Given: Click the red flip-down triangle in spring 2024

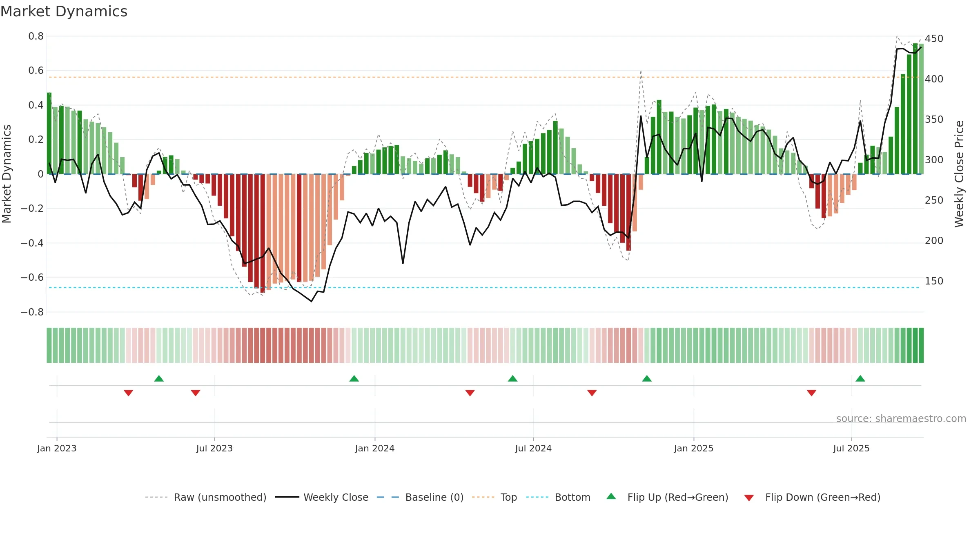Looking at the screenshot, I should (470, 393).
